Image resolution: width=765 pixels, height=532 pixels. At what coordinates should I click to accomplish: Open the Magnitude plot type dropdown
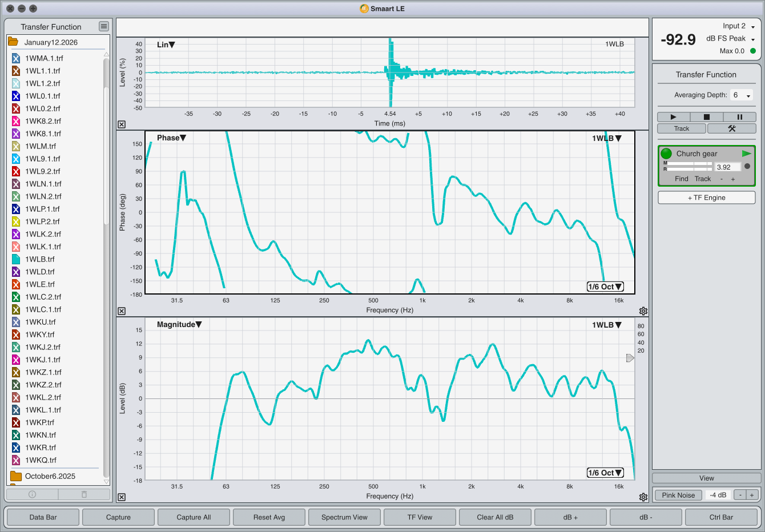(179, 324)
